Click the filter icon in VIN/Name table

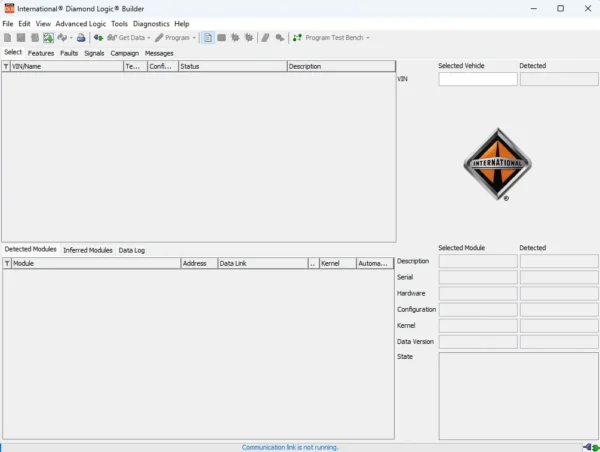(x=6, y=66)
